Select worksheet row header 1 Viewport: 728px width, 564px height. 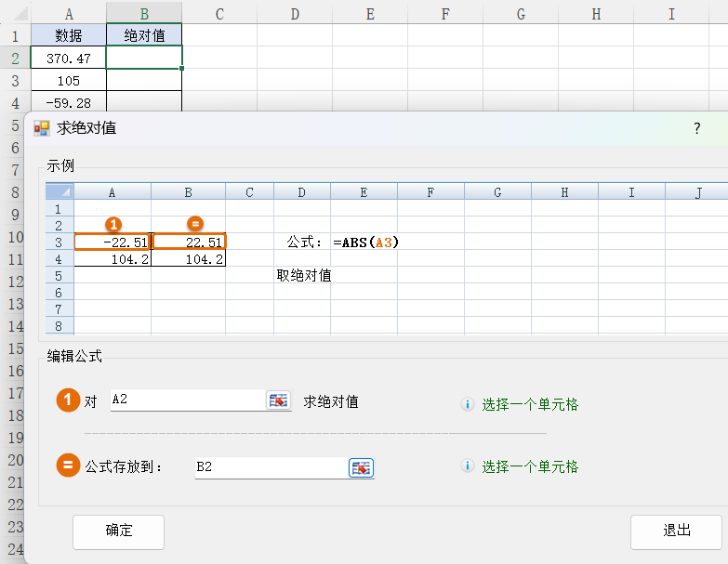pyautogui.click(x=14, y=35)
